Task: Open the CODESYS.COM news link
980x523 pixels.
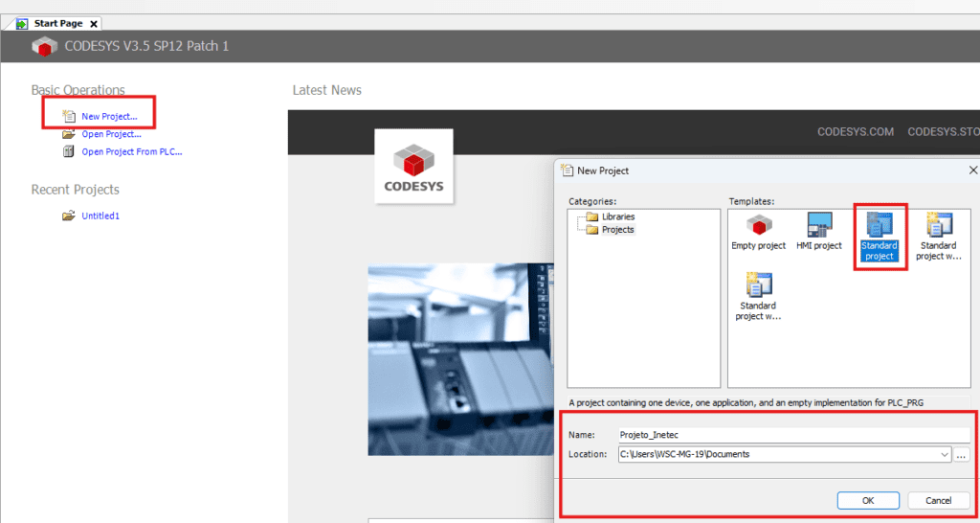Action: coord(856,132)
